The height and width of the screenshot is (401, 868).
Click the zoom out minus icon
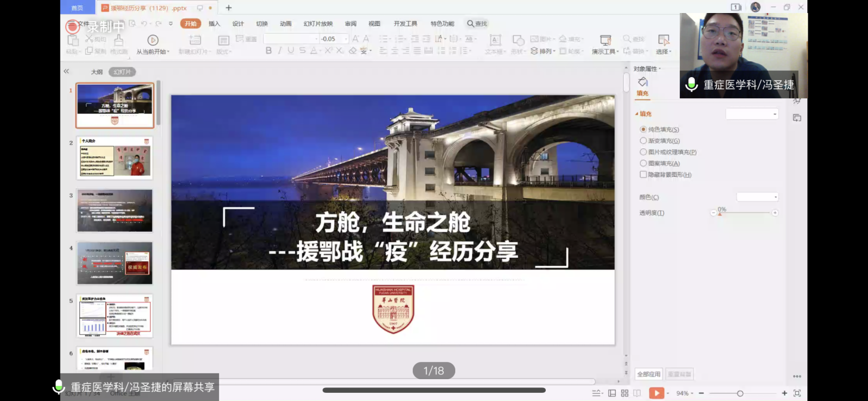pyautogui.click(x=701, y=393)
